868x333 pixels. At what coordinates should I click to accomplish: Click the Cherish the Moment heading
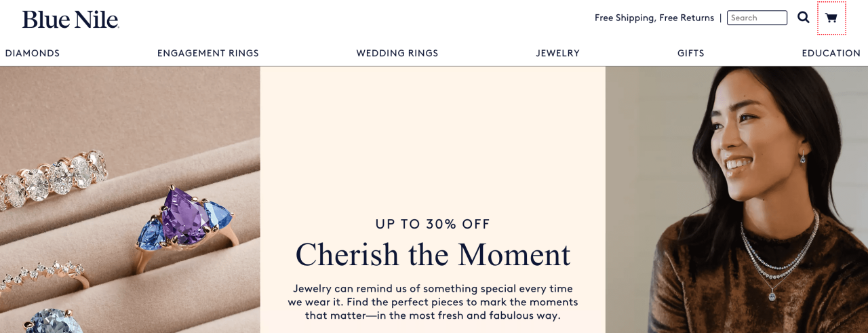pyautogui.click(x=433, y=255)
